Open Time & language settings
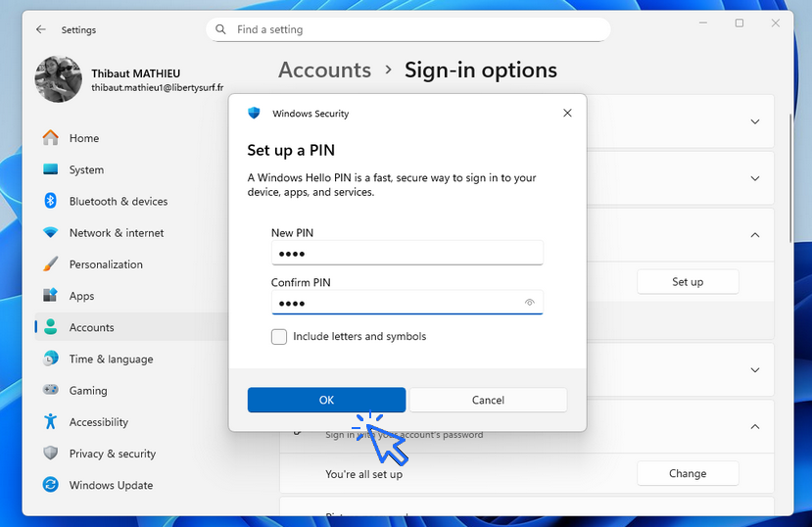This screenshot has height=527, width=812. pos(132,359)
